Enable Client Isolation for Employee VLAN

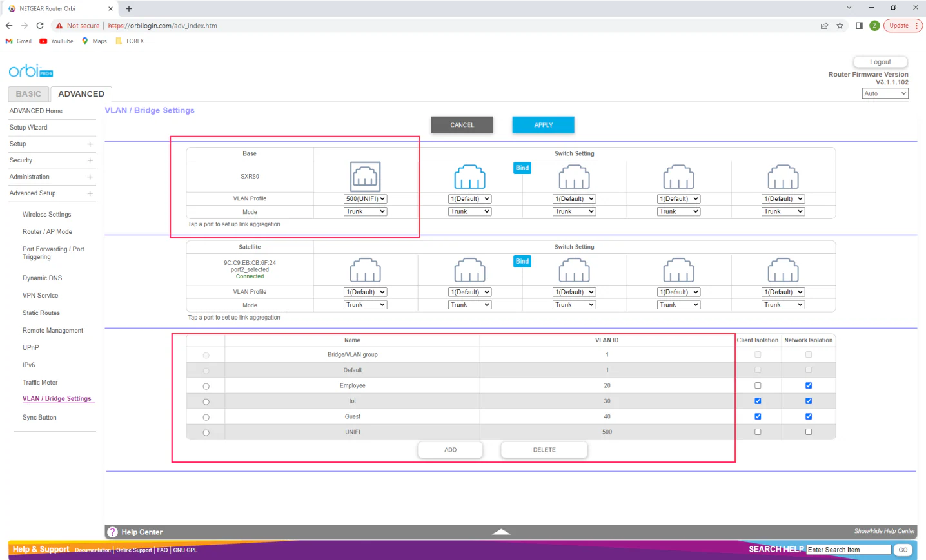(758, 385)
